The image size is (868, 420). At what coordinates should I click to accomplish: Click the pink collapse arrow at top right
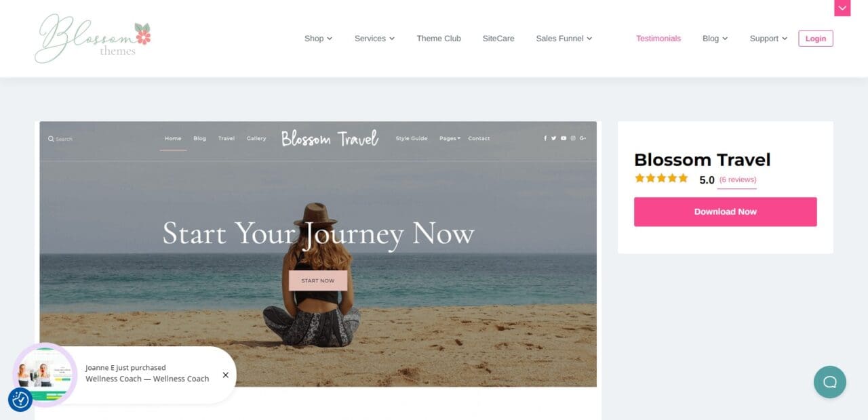coord(842,8)
